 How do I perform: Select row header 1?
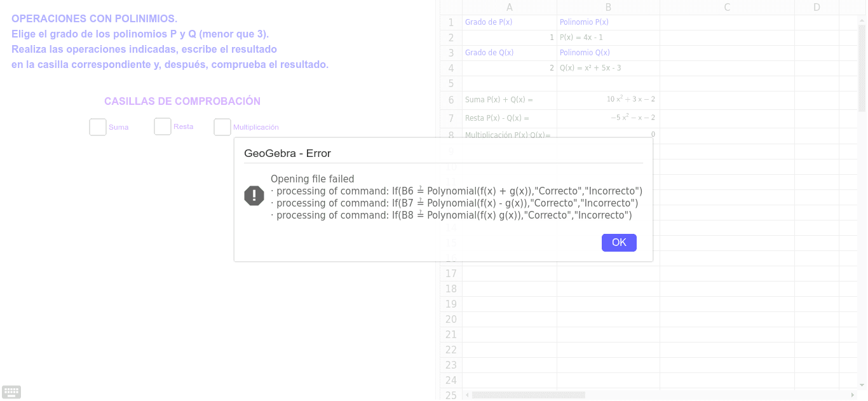pos(451,22)
